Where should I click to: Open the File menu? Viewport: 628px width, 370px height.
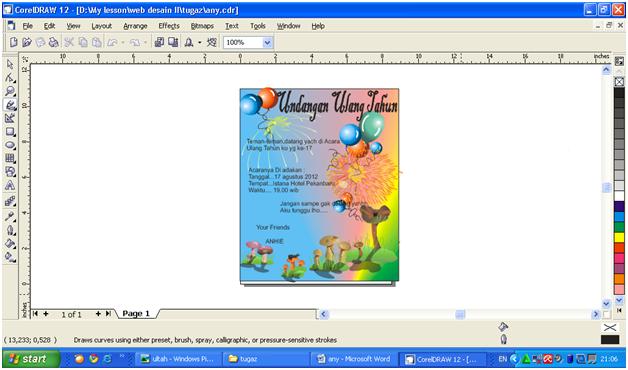pos(28,26)
